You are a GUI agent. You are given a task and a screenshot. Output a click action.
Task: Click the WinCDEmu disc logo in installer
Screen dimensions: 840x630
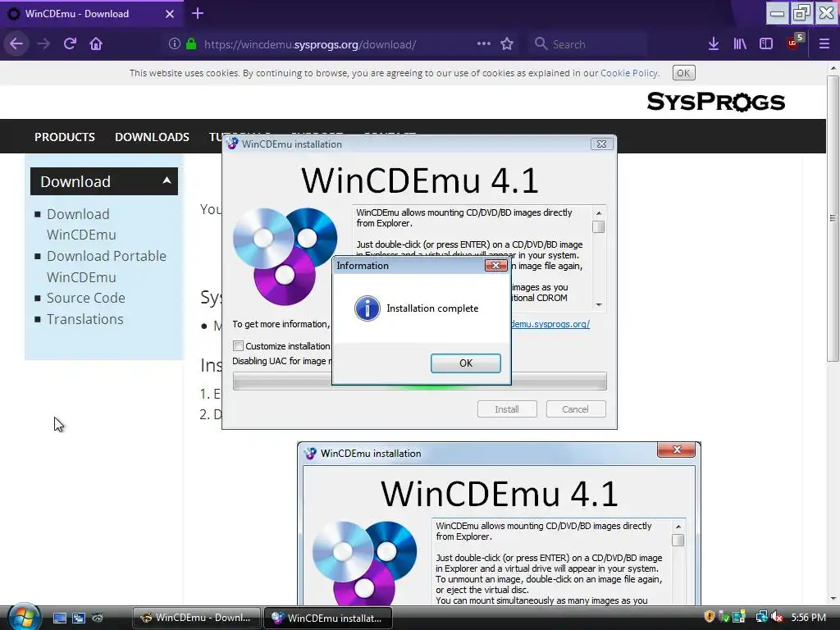coord(285,256)
